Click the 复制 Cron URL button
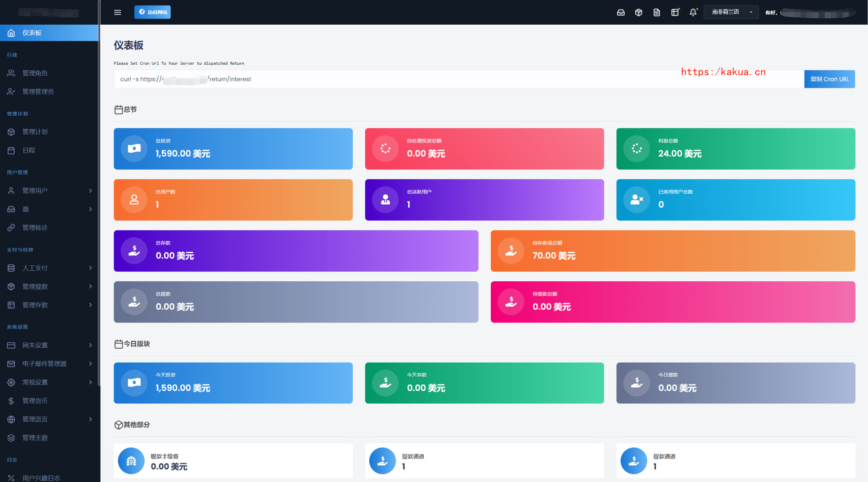The width and height of the screenshot is (868, 482). 830,79
